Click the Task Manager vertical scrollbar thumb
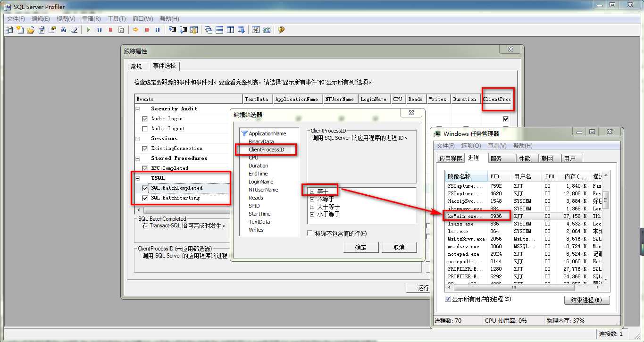Image resolution: width=644 pixels, height=342 pixels. (x=606, y=200)
